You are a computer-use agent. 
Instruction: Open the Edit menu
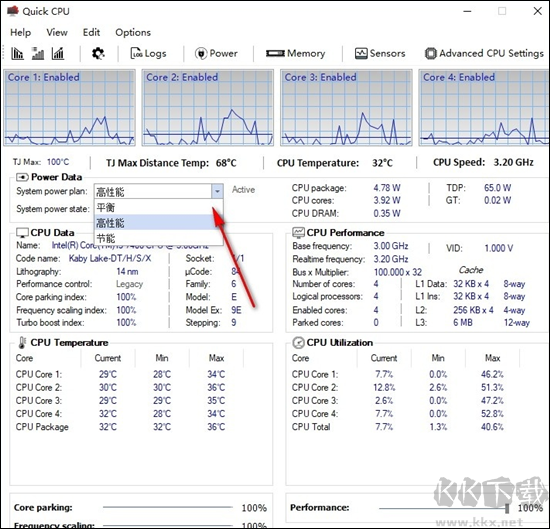click(91, 32)
